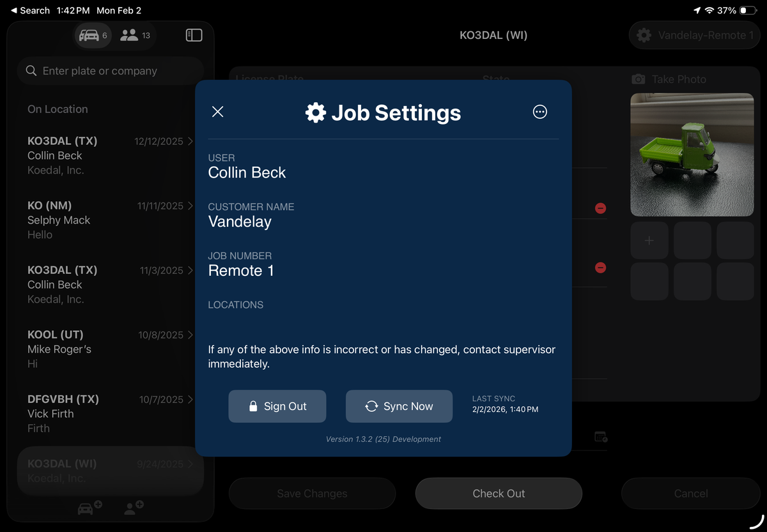Viewport: 767px width, 532px height.
Task: Click Take Photo camera icon
Action: coord(638,79)
